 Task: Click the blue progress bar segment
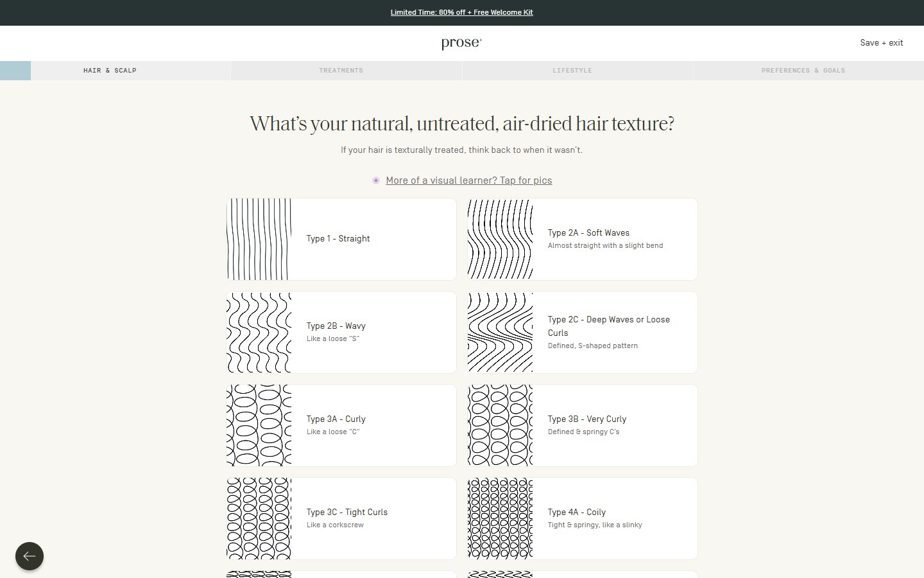[x=15, y=71]
